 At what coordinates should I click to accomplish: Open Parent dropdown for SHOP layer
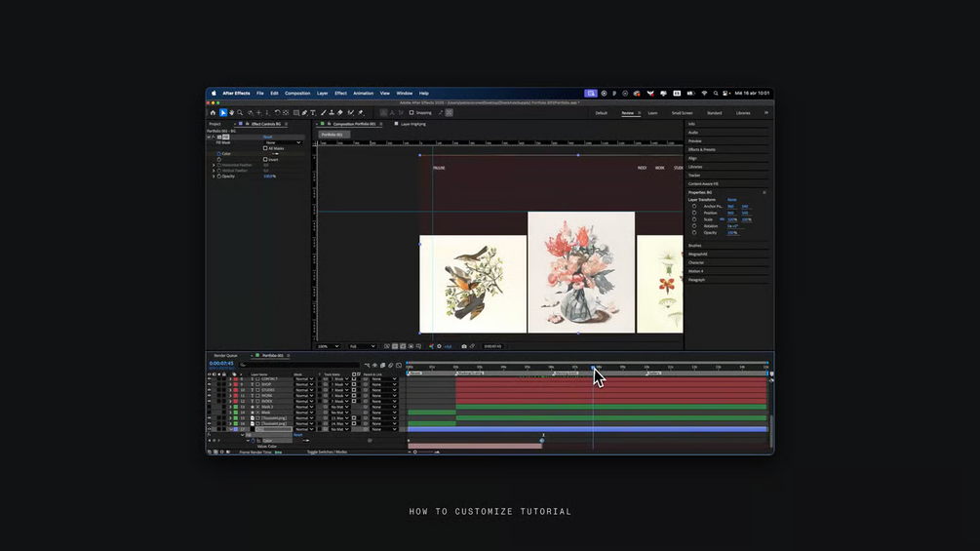(x=384, y=385)
